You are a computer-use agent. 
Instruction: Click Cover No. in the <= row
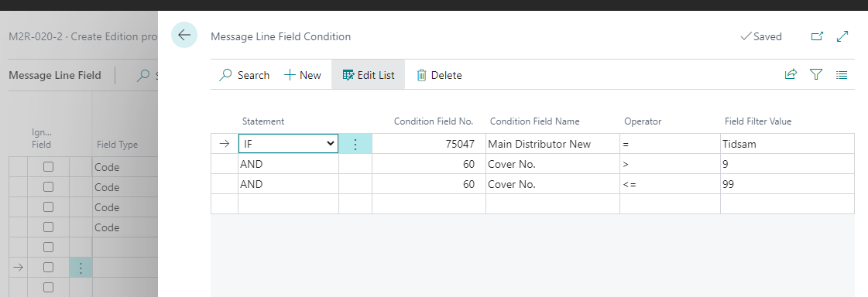point(552,184)
